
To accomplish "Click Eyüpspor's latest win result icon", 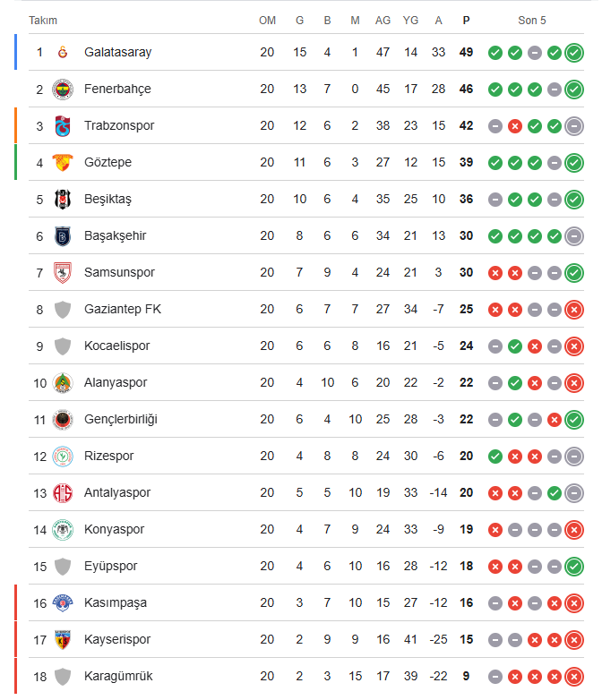I will tap(574, 567).
